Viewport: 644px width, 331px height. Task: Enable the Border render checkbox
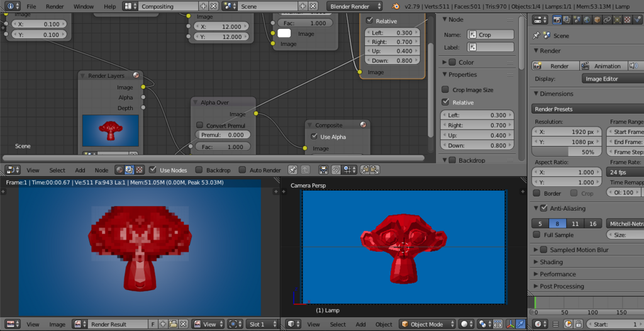pyautogui.click(x=536, y=193)
